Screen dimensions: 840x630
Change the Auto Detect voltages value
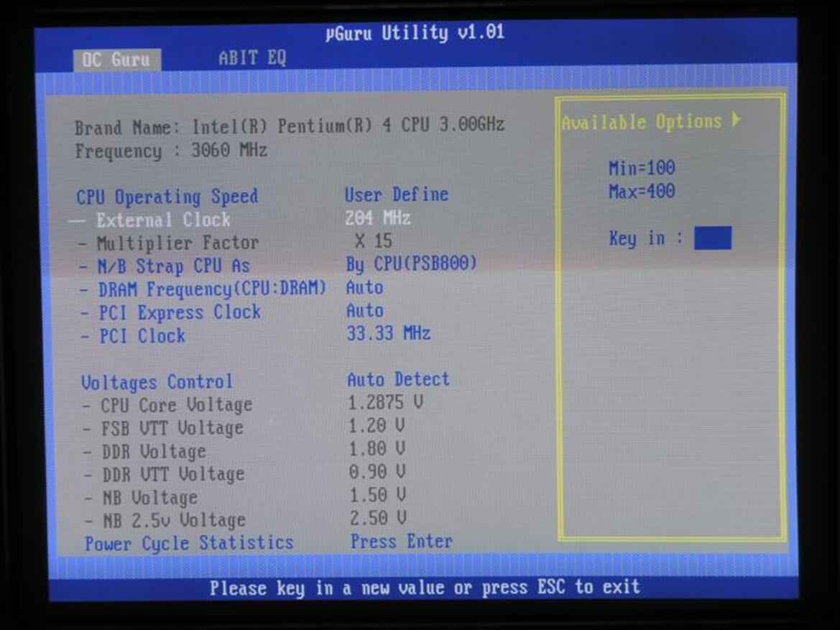[x=399, y=379]
